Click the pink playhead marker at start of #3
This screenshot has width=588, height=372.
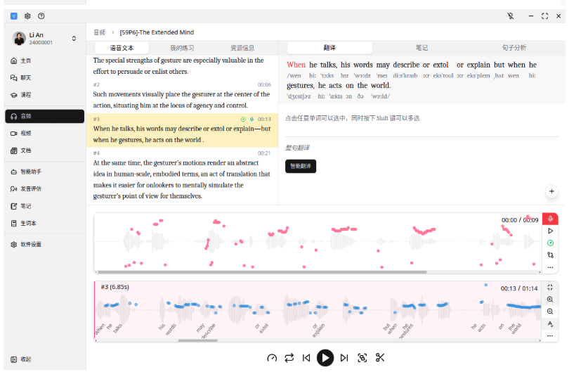tap(95, 309)
